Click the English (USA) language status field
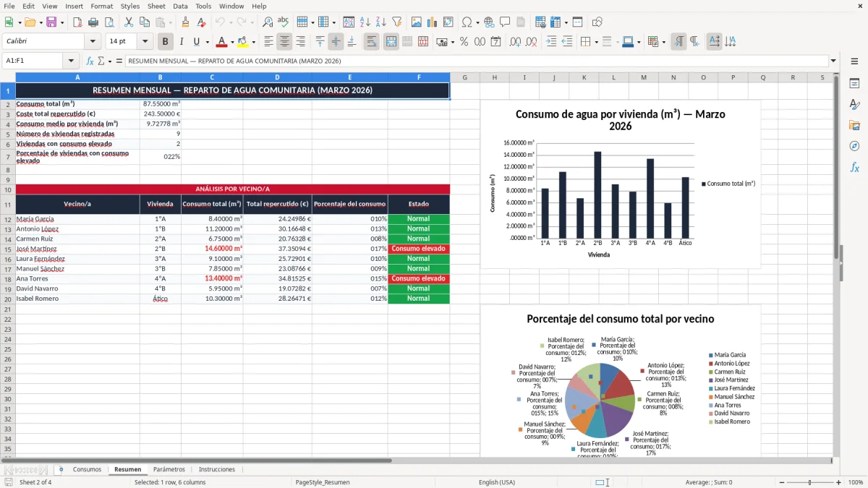868x488 pixels. [497, 482]
